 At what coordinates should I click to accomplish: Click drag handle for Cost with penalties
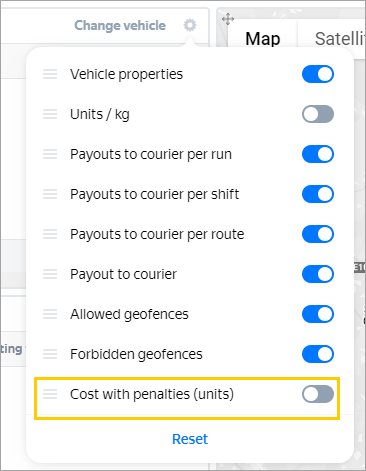(x=50, y=394)
